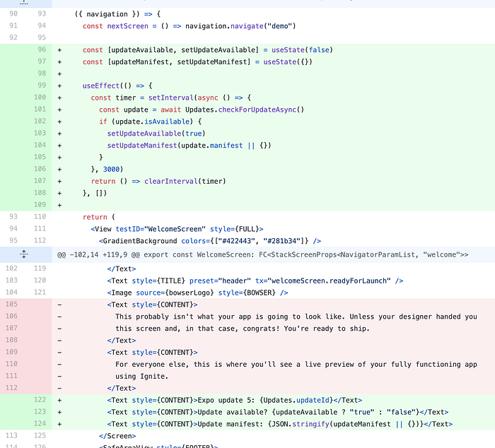Click the plus marker on the useEffect line
495x448 pixels.
[59, 86]
